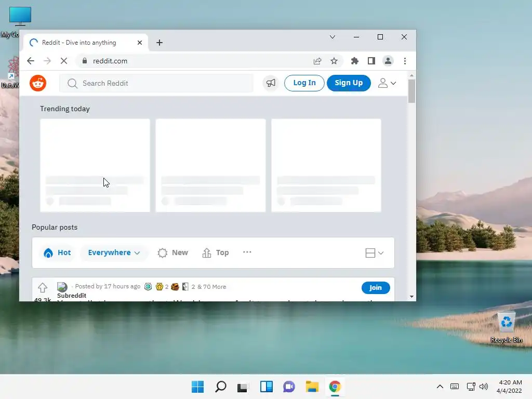This screenshot has height=399, width=532.
Task: Upvote the first post arrow
Action: click(x=43, y=288)
